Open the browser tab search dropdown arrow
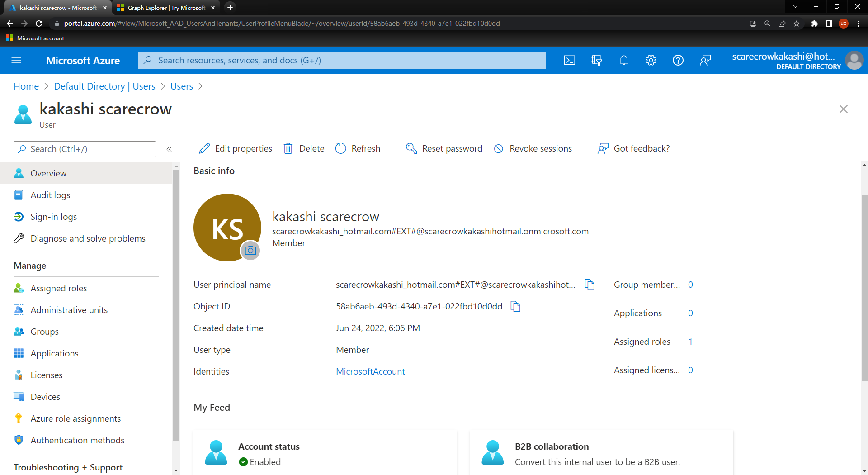868x475 pixels. click(x=795, y=6)
